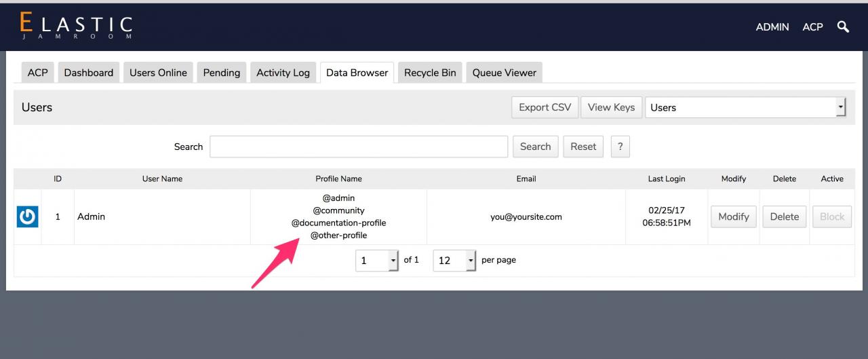Open the Activity Log tab

[283, 73]
